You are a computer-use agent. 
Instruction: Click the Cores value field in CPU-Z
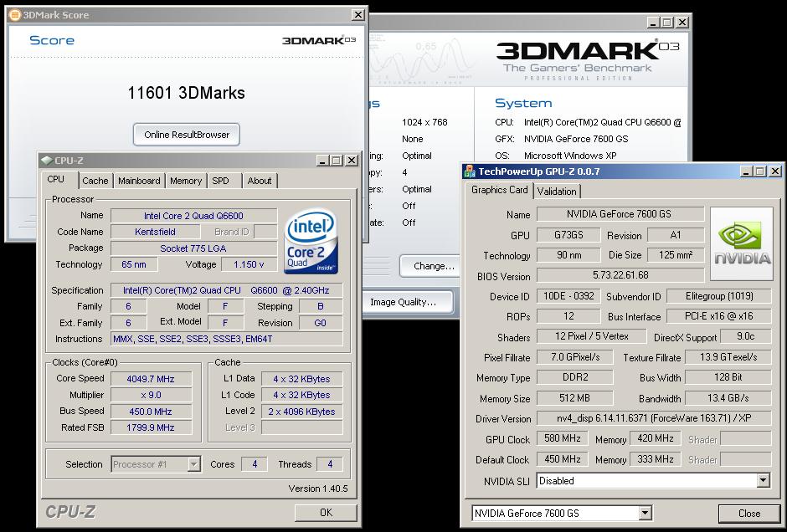(254, 464)
